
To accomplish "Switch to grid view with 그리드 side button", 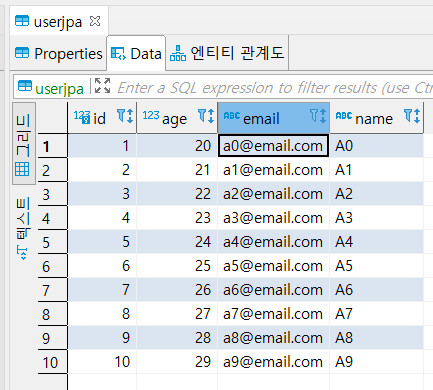I will click(23, 144).
